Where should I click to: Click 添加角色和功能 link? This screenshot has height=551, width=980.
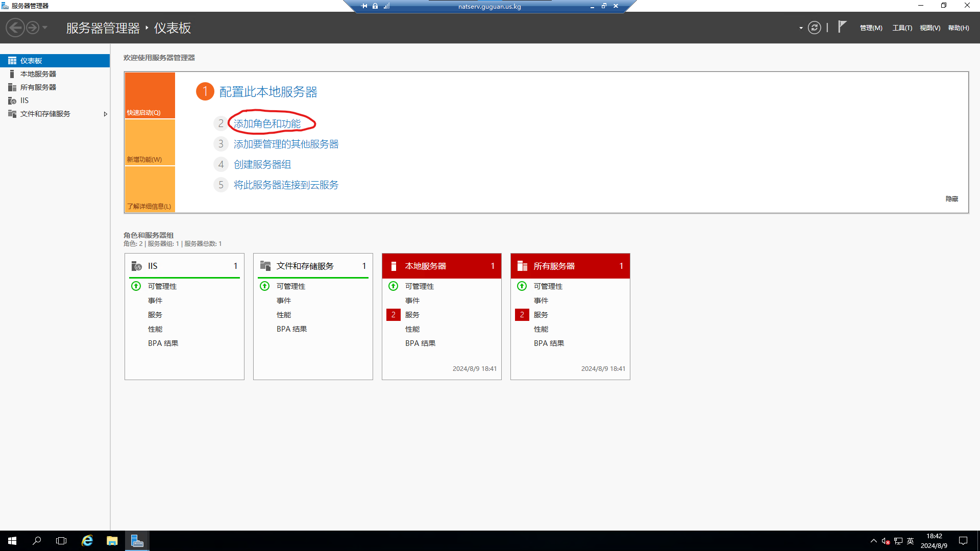pos(267,124)
